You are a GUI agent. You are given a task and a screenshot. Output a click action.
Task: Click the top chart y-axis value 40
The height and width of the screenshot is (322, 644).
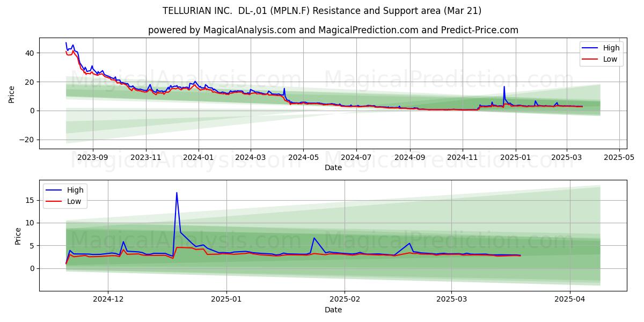coord(30,53)
